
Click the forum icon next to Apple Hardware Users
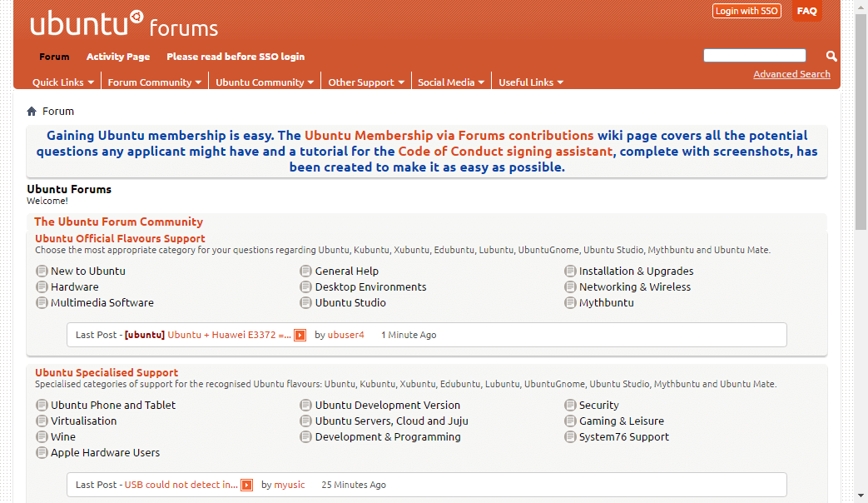pyautogui.click(x=42, y=452)
